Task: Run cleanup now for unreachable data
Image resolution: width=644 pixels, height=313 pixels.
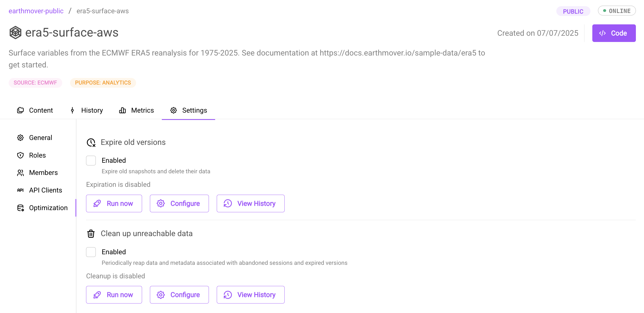Action: (114, 295)
